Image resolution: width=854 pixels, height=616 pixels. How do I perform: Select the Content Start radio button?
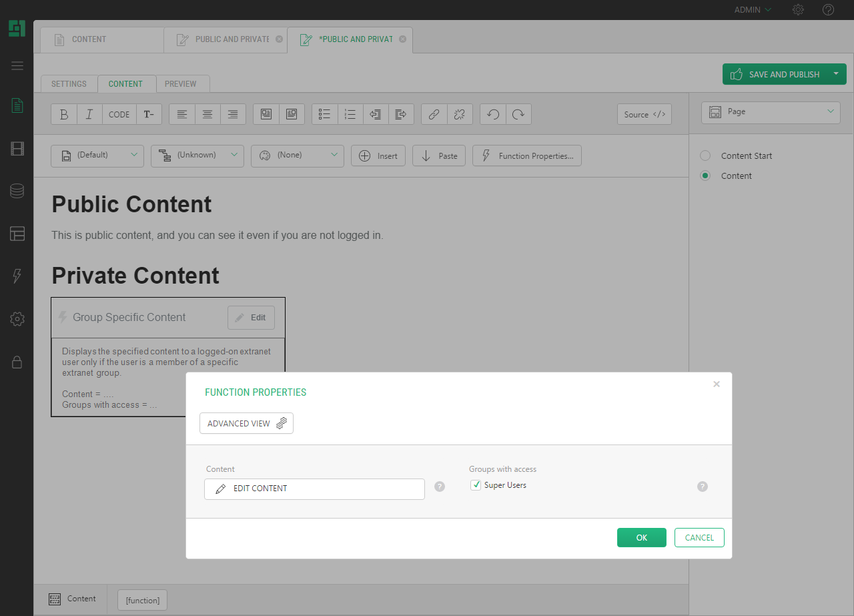click(x=705, y=156)
